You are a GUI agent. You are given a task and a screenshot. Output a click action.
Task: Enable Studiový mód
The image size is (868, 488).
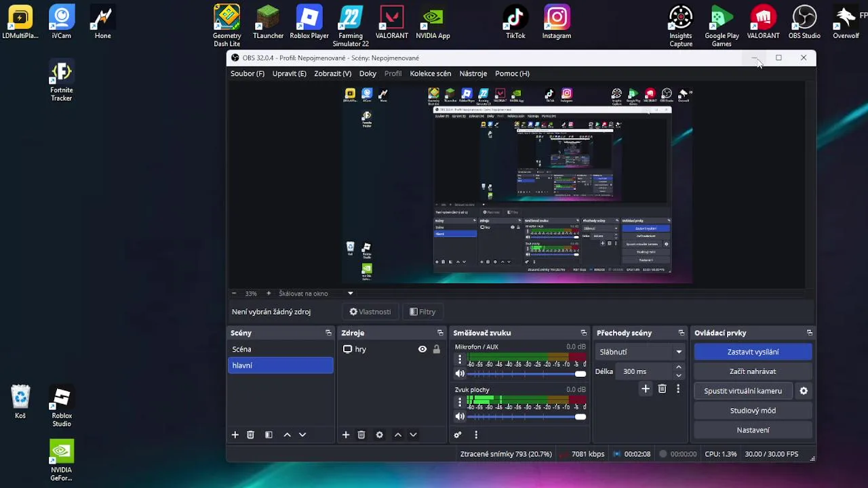point(753,411)
